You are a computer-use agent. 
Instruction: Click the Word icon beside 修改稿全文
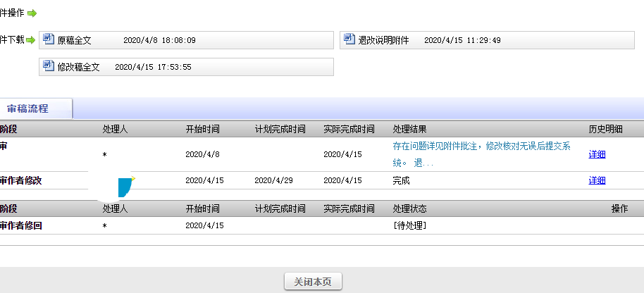pyautogui.click(x=49, y=66)
